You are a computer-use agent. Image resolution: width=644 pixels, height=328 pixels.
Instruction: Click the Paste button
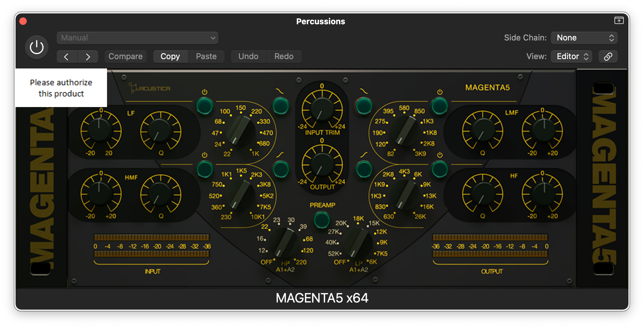[206, 57]
